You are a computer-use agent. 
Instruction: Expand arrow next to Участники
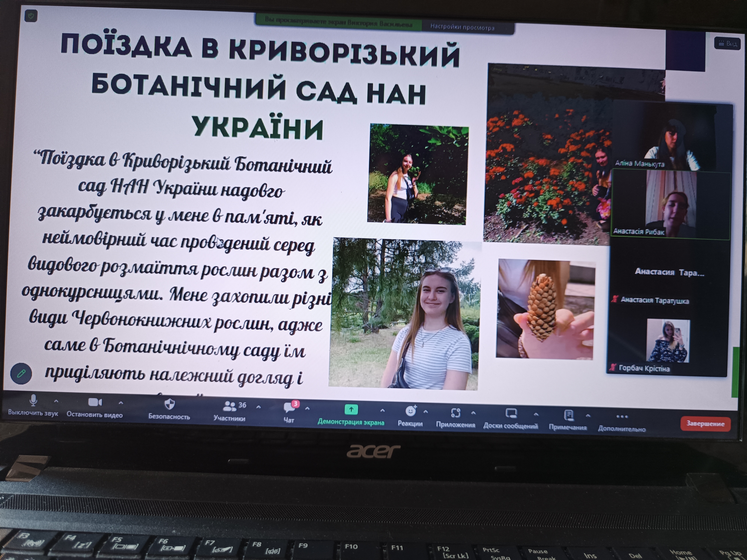pyautogui.click(x=258, y=407)
